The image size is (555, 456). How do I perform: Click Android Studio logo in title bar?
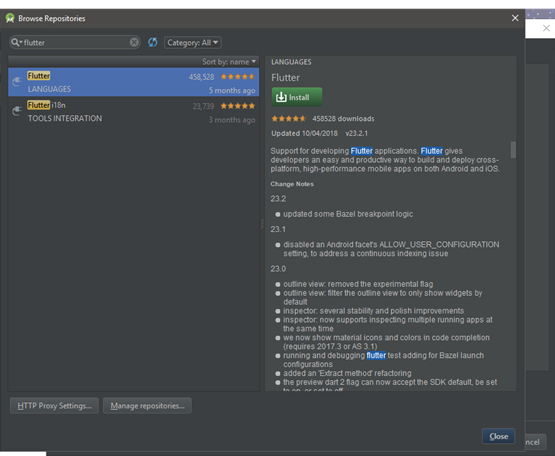10,18
